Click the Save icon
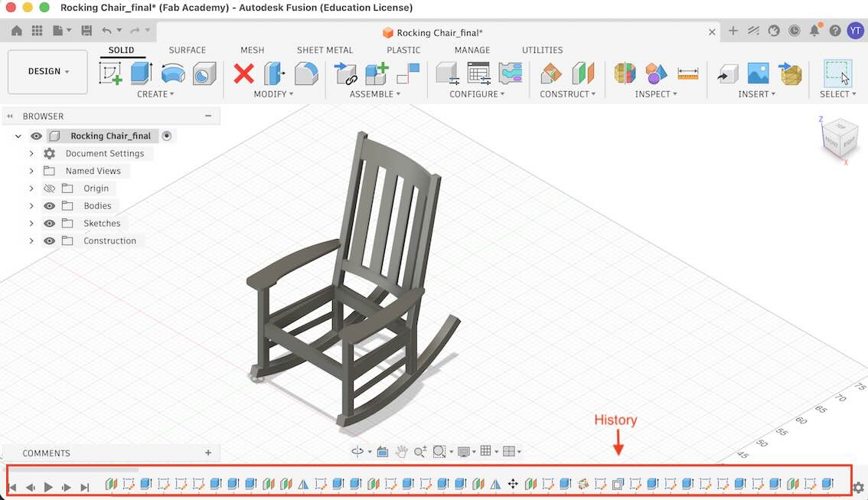Screen dimensions: 868x500 (86, 31)
